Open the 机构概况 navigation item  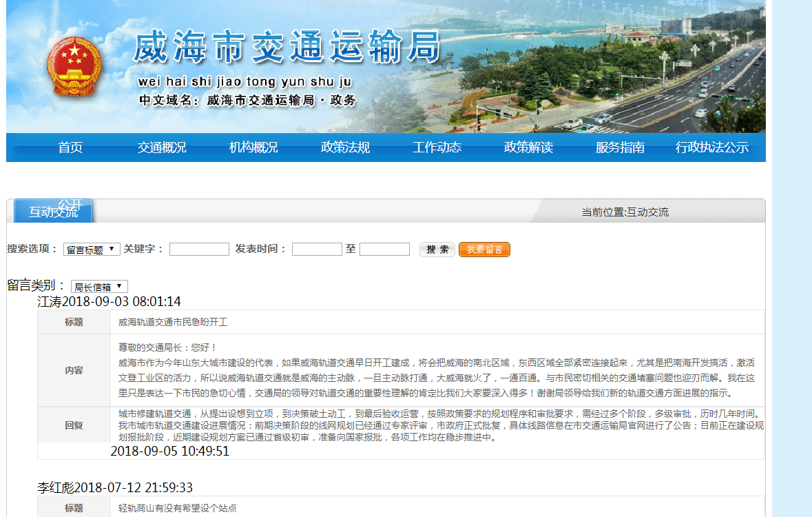[253, 148]
